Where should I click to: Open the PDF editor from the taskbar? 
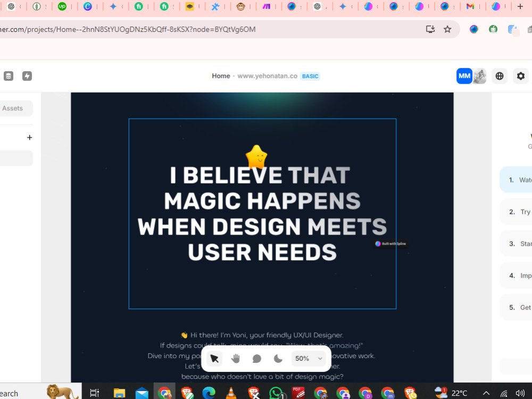point(298,393)
